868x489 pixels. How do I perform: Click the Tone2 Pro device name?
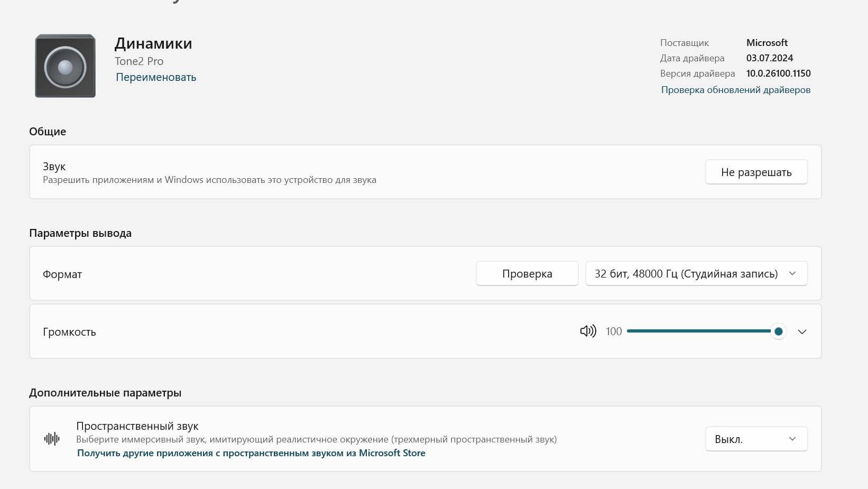[139, 61]
